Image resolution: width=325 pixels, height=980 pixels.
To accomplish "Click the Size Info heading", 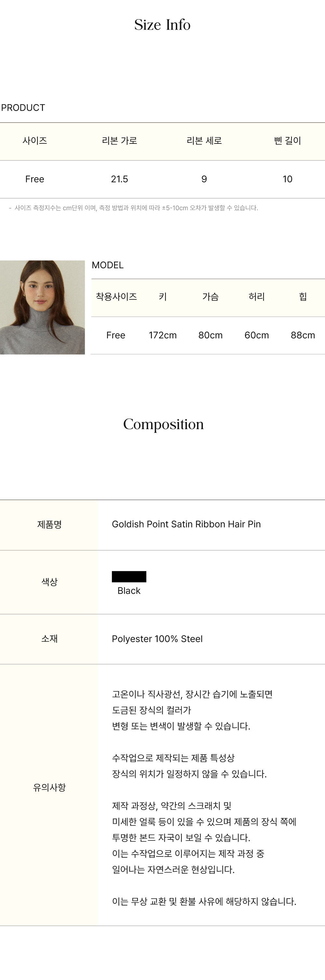I will 162,25.
